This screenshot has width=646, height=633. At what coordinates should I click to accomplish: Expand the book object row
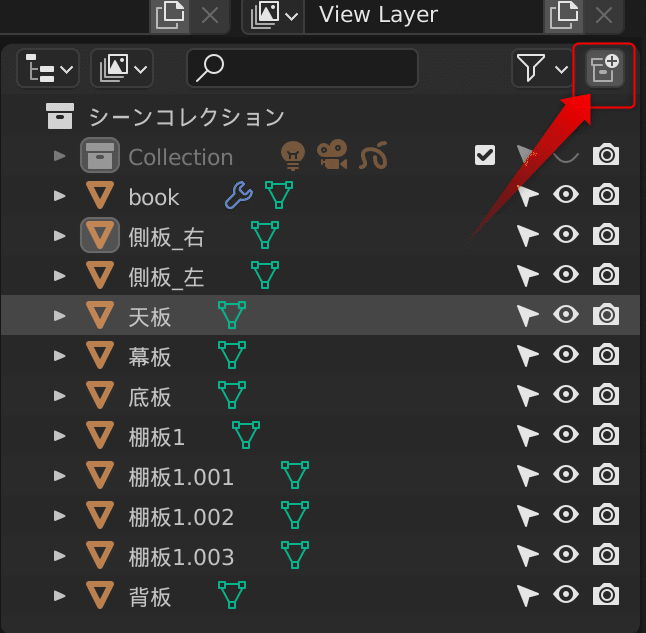(60, 196)
